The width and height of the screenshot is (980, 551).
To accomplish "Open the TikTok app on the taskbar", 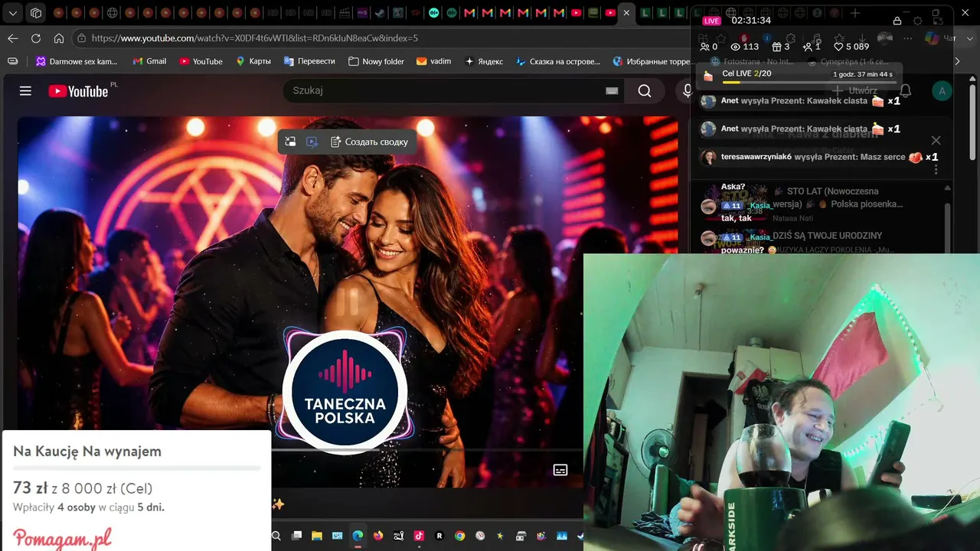I will coord(419,536).
